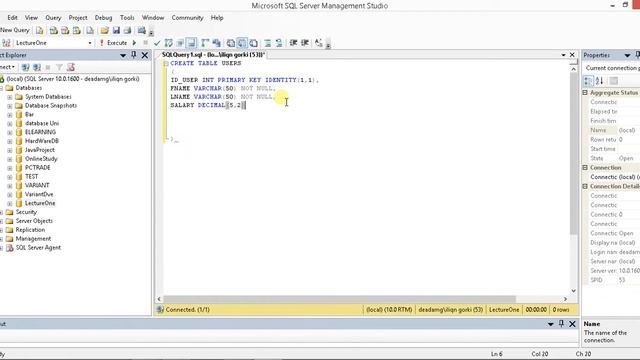Click the Decrease Indent icon
The image size is (640, 360).
click(293, 43)
